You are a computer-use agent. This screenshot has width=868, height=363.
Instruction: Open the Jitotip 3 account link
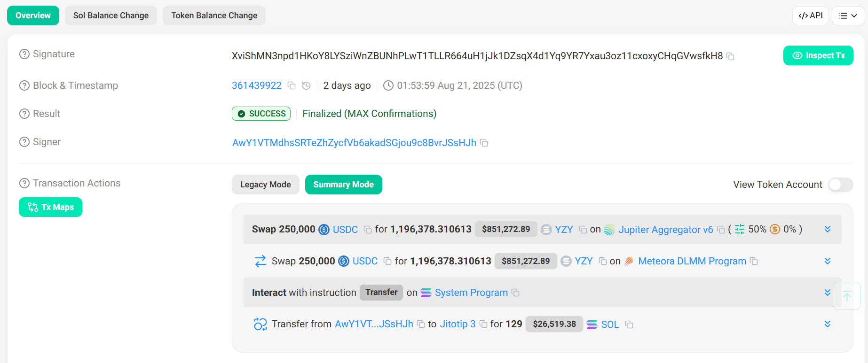point(458,324)
